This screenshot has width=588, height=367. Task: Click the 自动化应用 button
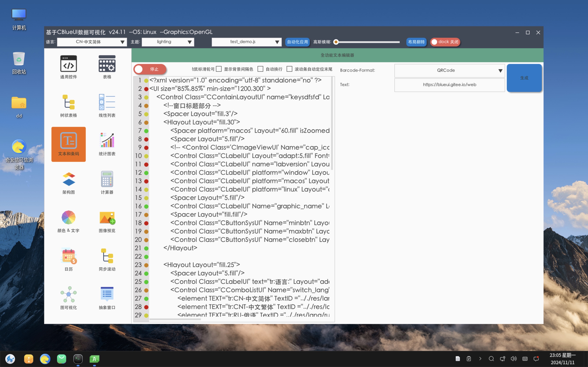coord(297,42)
